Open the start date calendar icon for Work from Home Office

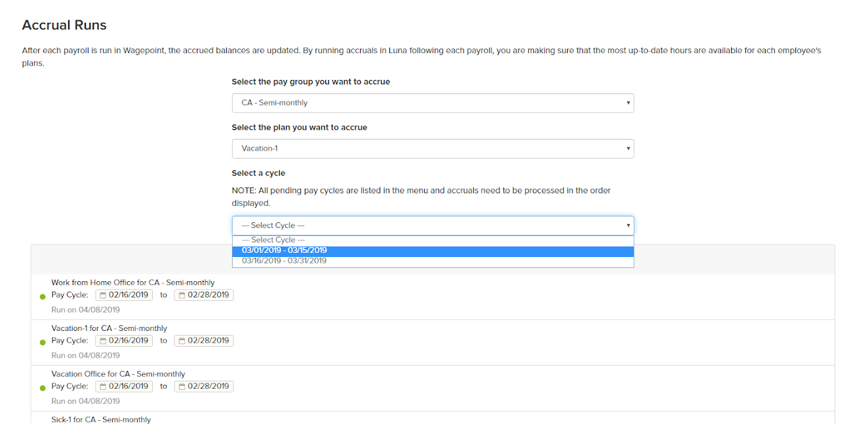pyautogui.click(x=103, y=295)
